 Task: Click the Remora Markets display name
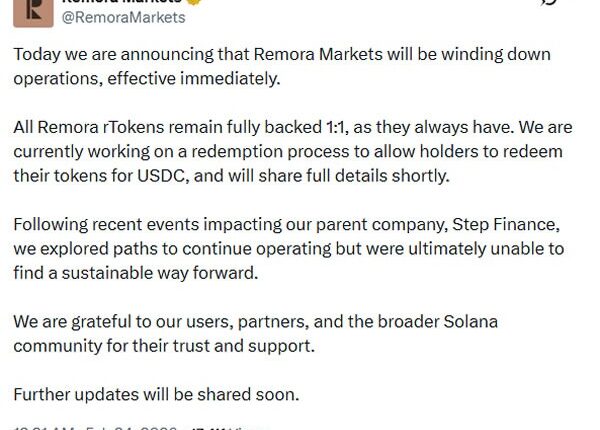click(120, 3)
